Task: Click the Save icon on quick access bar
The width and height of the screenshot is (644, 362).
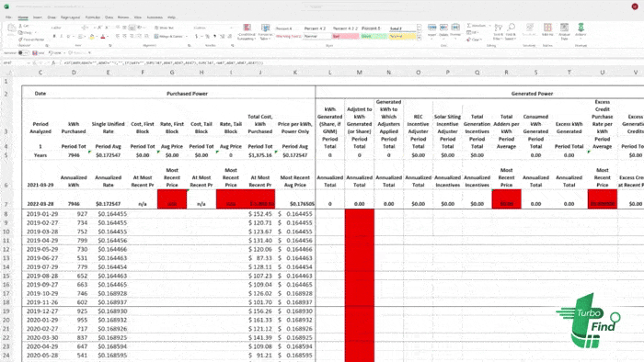Action: pos(35,53)
